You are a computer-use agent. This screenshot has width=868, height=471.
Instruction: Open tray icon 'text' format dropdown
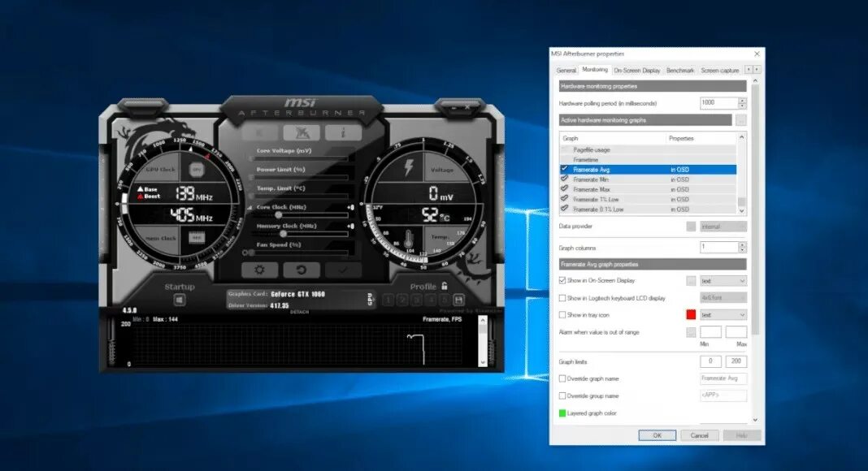tap(723, 315)
